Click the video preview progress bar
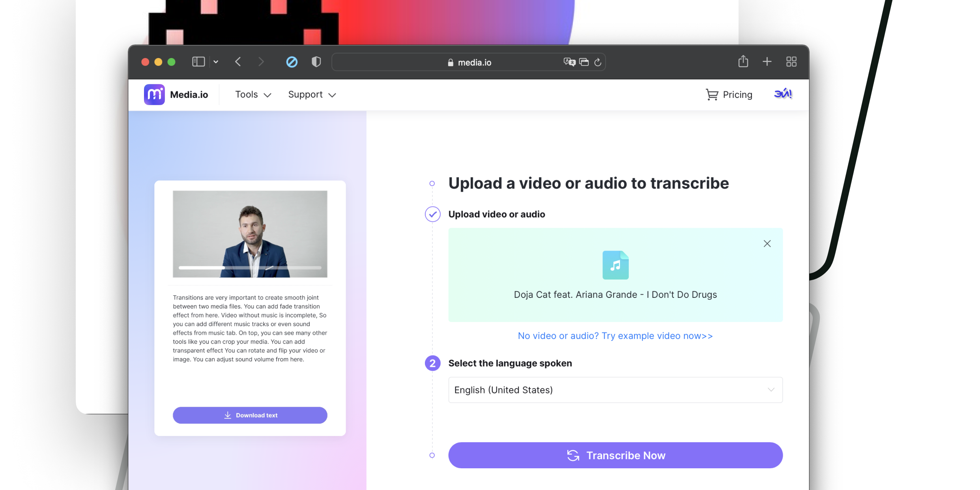980x490 pixels. click(250, 267)
